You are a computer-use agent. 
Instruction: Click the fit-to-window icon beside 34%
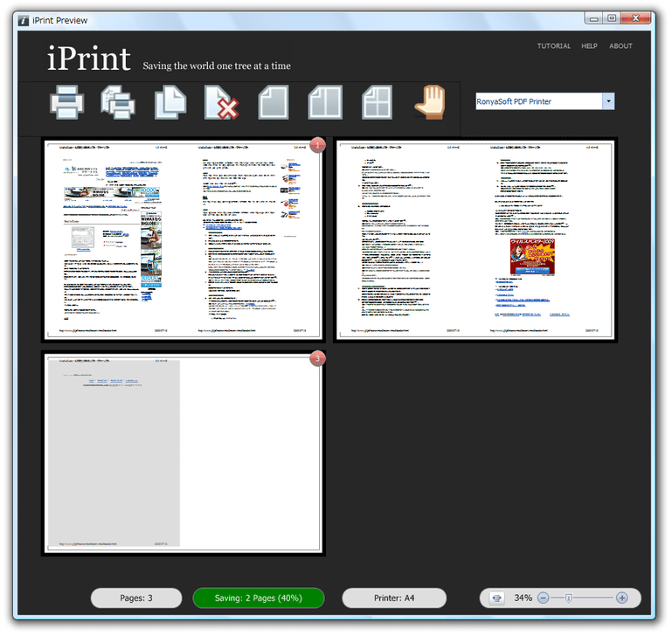pos(496,598)
